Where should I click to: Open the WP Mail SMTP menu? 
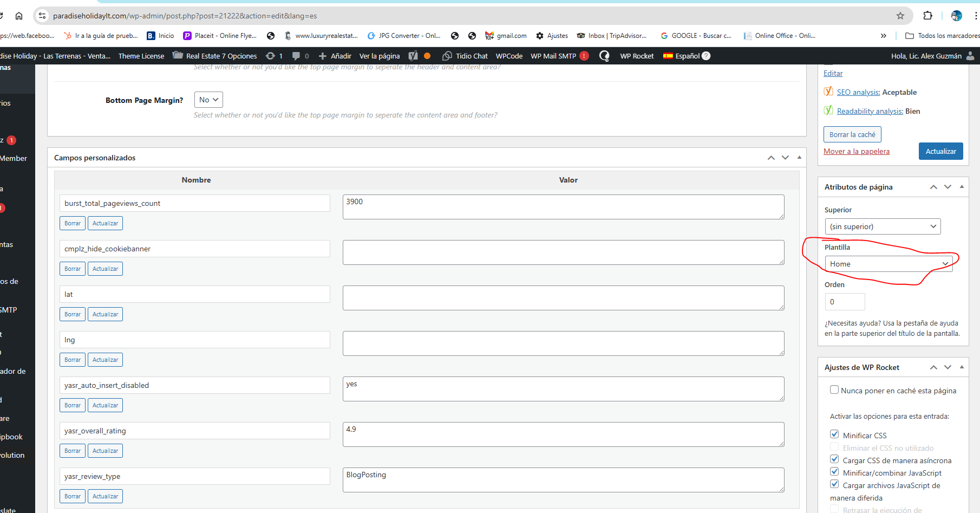point(560,56)
